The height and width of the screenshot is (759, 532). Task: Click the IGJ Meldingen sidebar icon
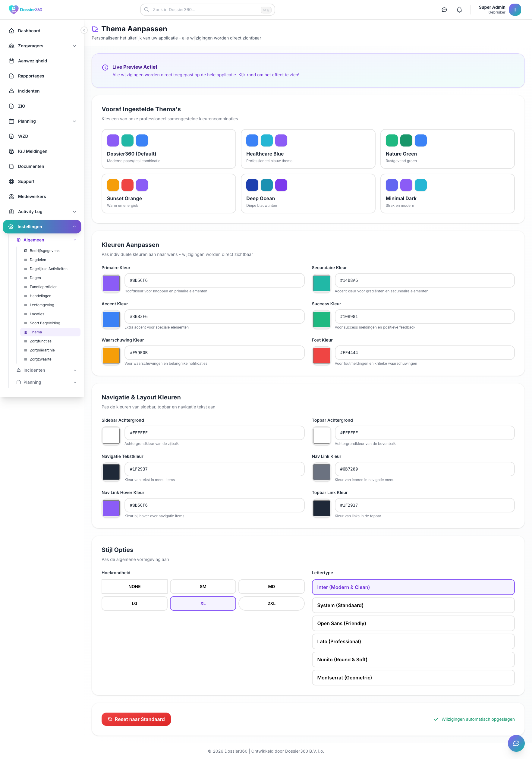click(x=11, y=151)
